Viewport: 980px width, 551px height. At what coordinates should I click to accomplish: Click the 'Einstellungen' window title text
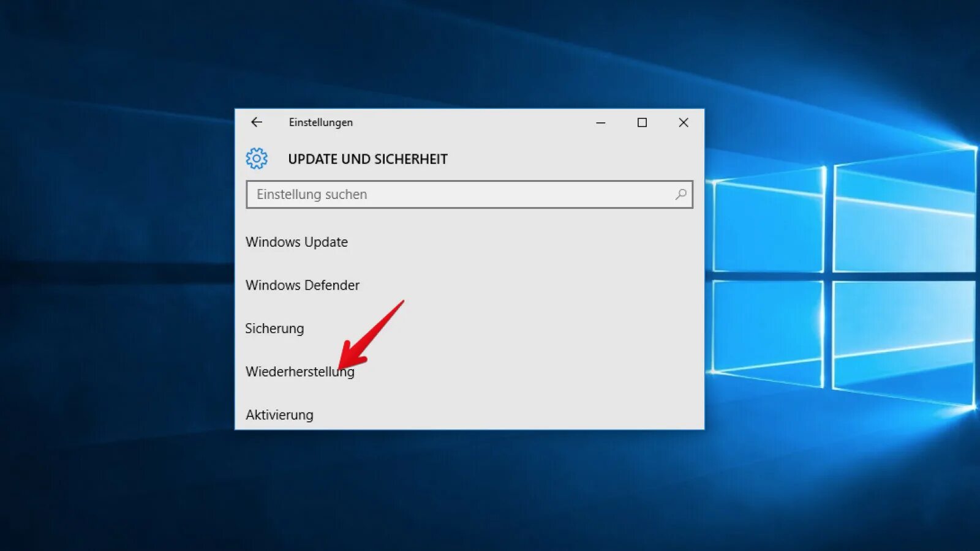[x=321, y=122]
